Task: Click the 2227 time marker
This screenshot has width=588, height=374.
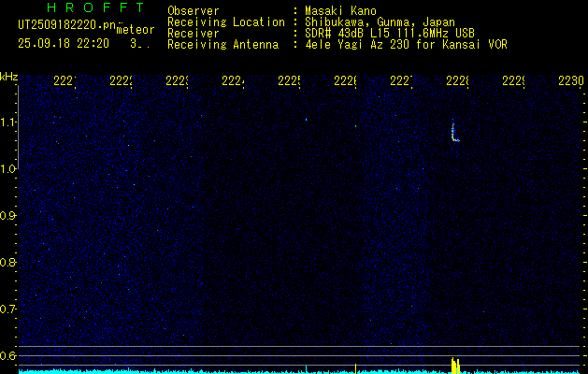Action: pyautogui.click(x=401, y=81)
